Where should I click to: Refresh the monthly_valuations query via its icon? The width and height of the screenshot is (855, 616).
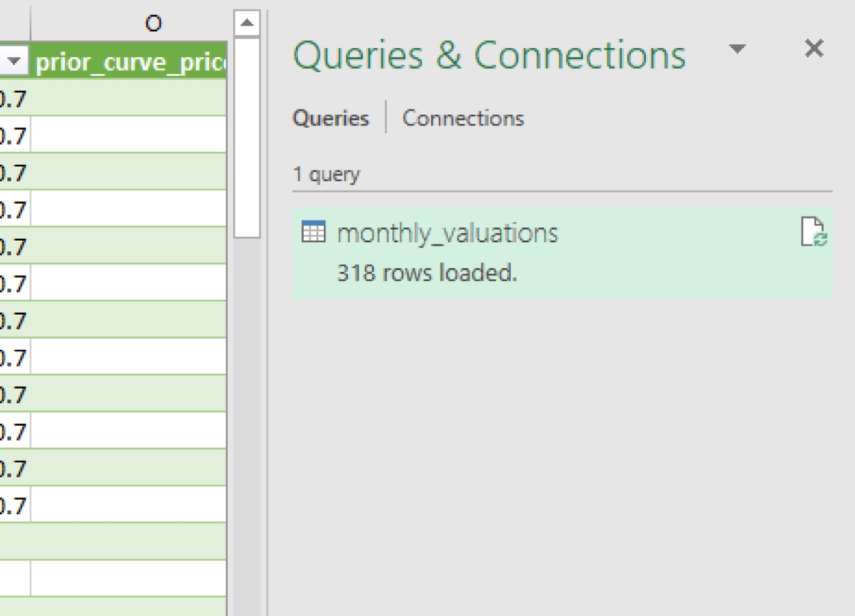[x=813, y=231]
